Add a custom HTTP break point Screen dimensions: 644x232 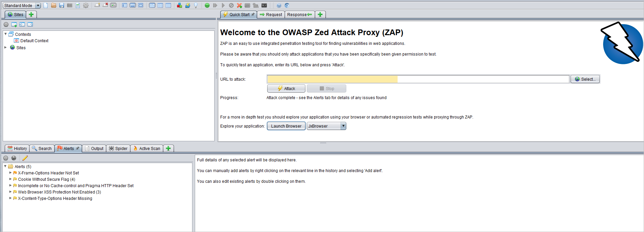pyautogui.click(x=239, y=5)
